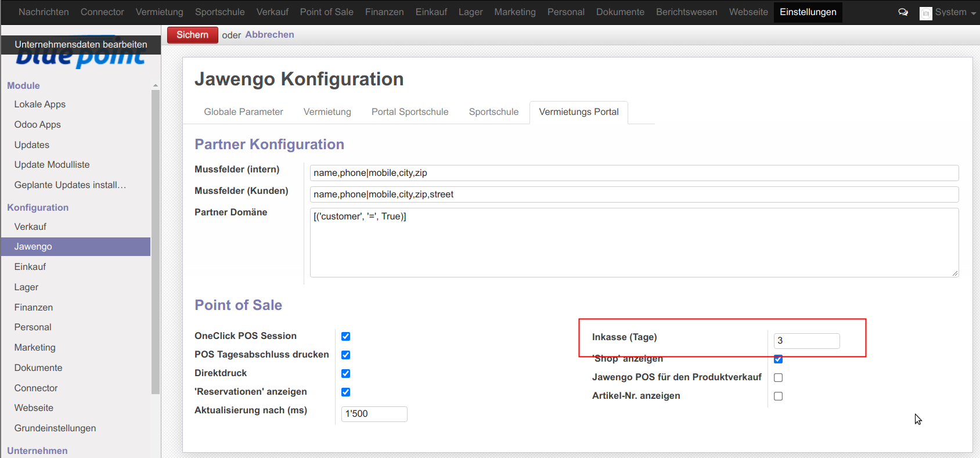The height and width of the screenshot is (458, 980).
Task: Select Jawengo in sidebar
Action: click(x=75, y=247)
